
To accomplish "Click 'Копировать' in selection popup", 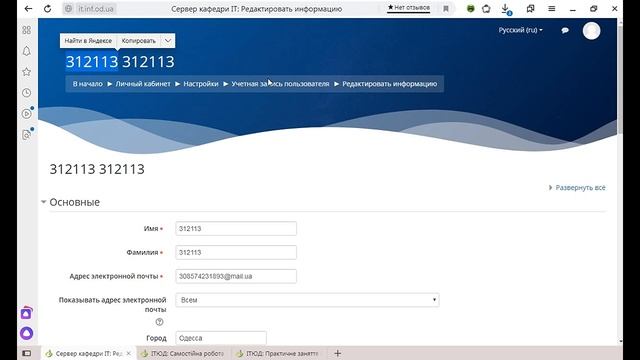I will [x=138, y=41].
